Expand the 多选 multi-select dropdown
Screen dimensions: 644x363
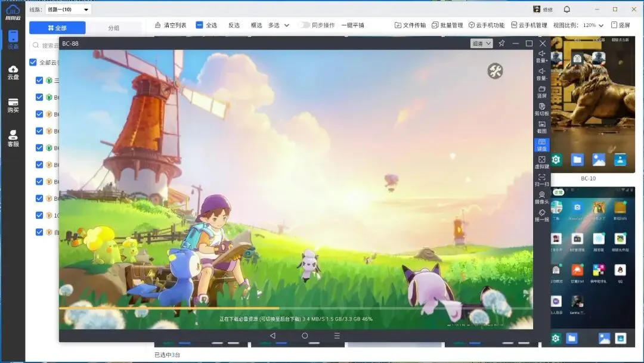click(279, 25)
